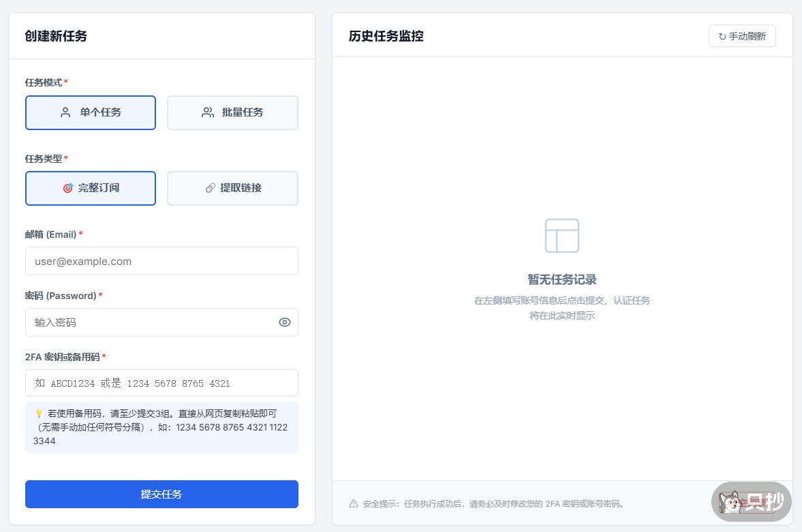Focus the 2FA 密钥或备用码 input field
Image resolution: width=802 pixels, height=532 pixels.
[x=161, y=383]
